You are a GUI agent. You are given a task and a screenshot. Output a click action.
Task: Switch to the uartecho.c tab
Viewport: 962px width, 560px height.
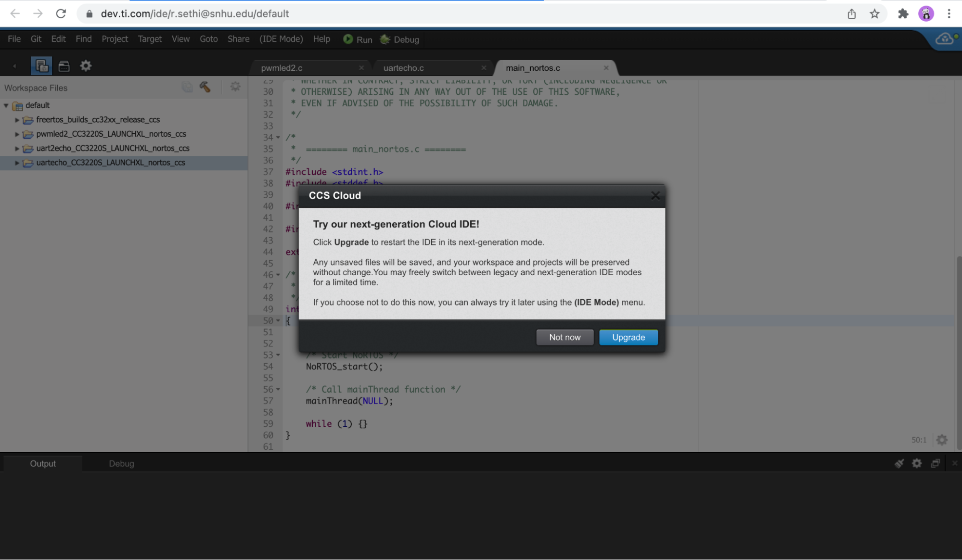click(x=403, y=68)
